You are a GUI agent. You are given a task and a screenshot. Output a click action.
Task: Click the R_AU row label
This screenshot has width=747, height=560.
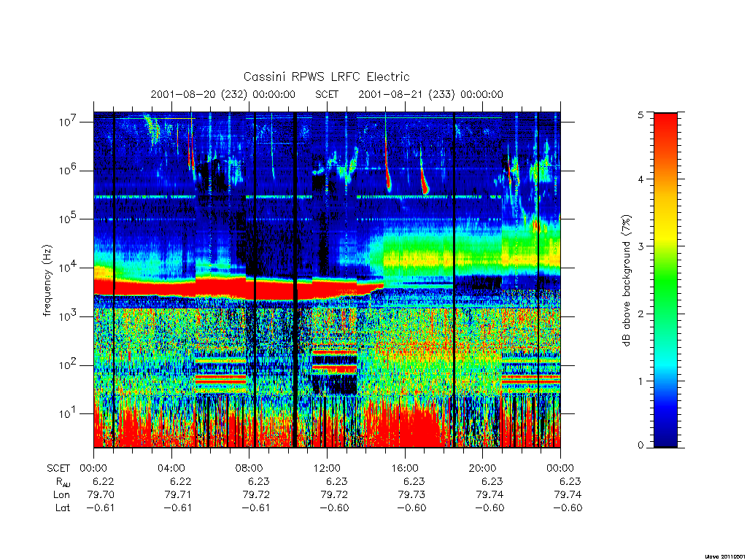point(63,482)
